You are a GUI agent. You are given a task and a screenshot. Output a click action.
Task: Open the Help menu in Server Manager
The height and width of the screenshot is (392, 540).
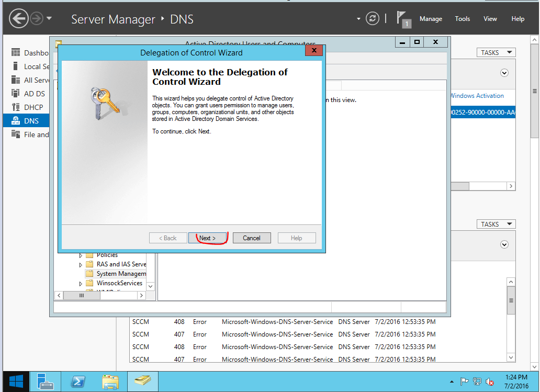pyautogui.click(x=517, y=19)
